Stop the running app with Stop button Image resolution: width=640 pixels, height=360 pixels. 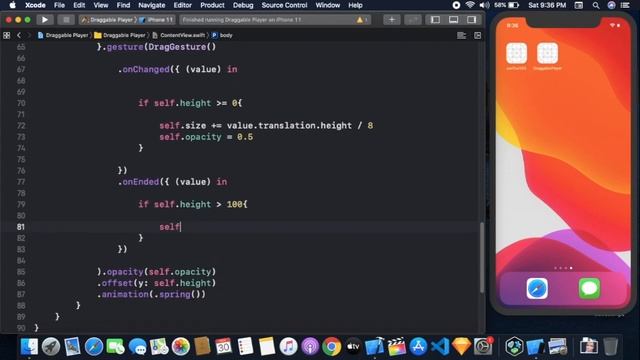point(66,20)
